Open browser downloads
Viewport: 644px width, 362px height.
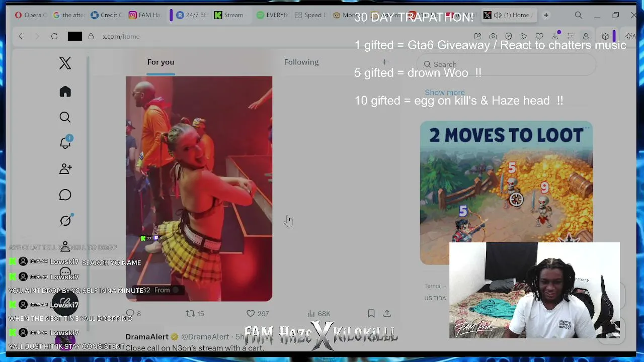point(555,36)
